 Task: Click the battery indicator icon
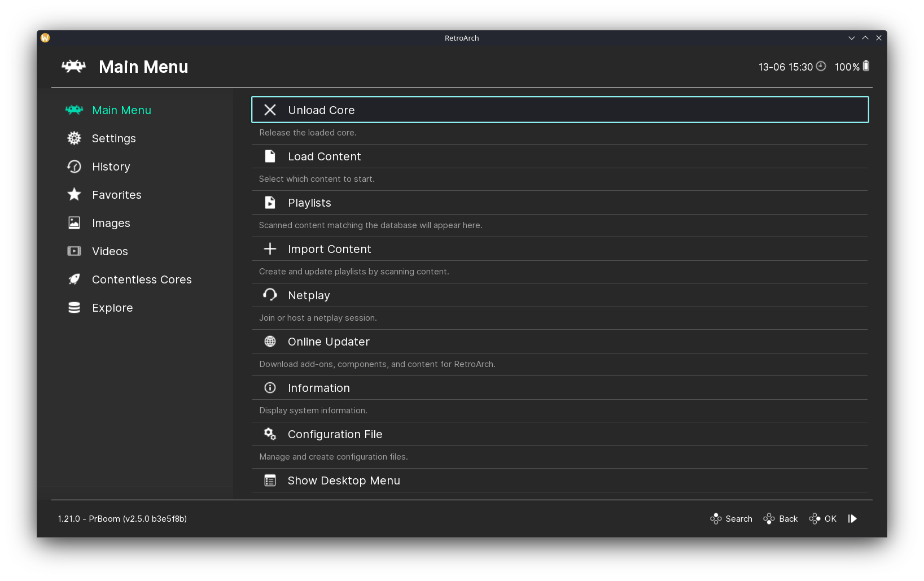pos(866,66)
